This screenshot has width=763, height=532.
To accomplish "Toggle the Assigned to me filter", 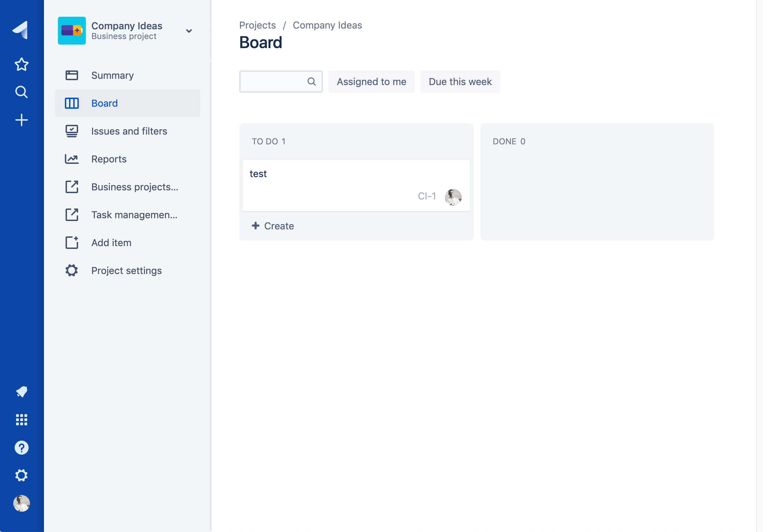I will point(371,82).
